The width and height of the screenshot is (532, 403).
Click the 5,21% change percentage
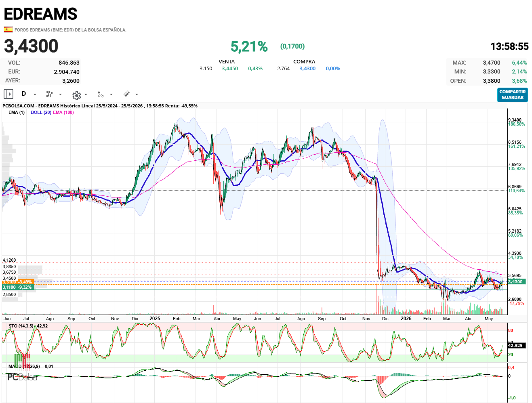[249, 46]
